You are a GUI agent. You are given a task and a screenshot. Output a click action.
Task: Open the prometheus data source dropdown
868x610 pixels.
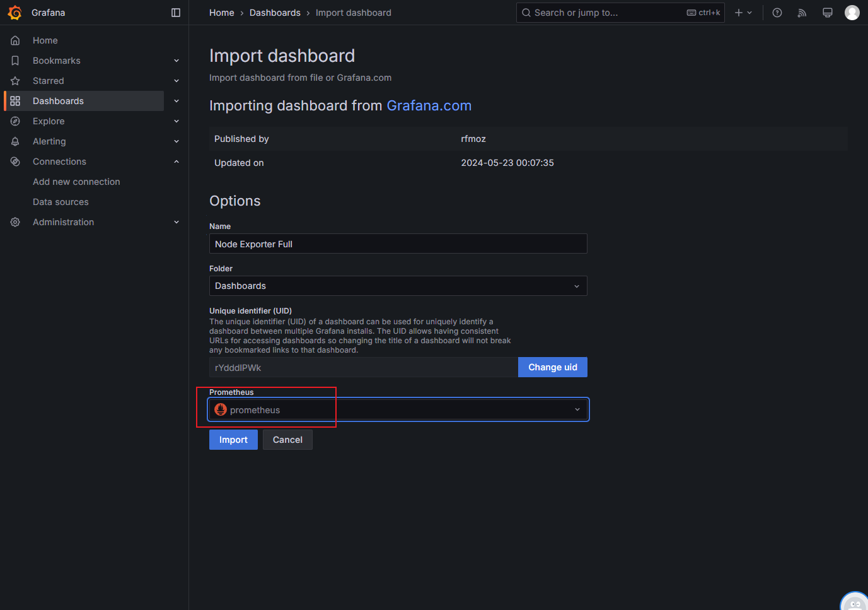point(398,409)
